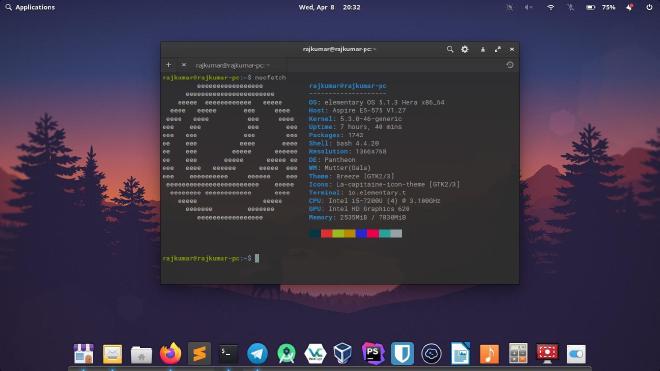The image size is (660, 371).
Task: Launch Telegram from the dock
Action: 257,353
